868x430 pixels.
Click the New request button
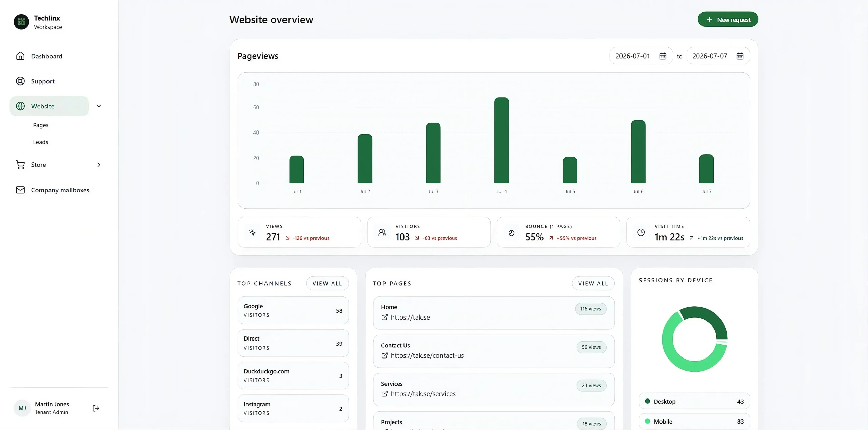728,19
